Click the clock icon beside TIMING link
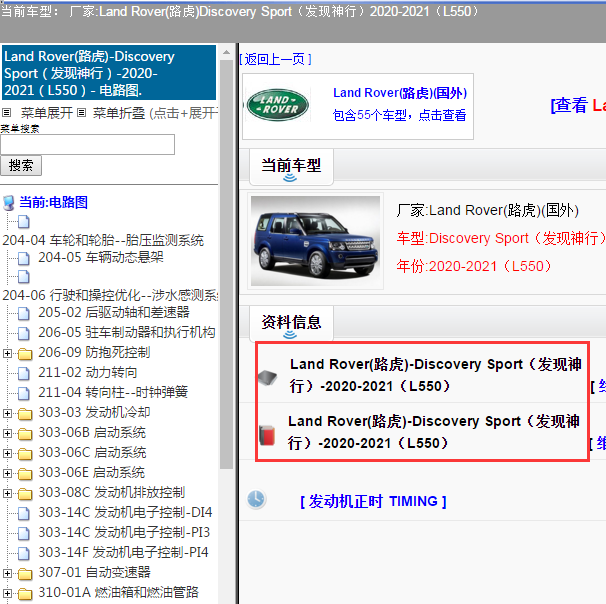Screen dimensions: 606x604 (256, 499)
